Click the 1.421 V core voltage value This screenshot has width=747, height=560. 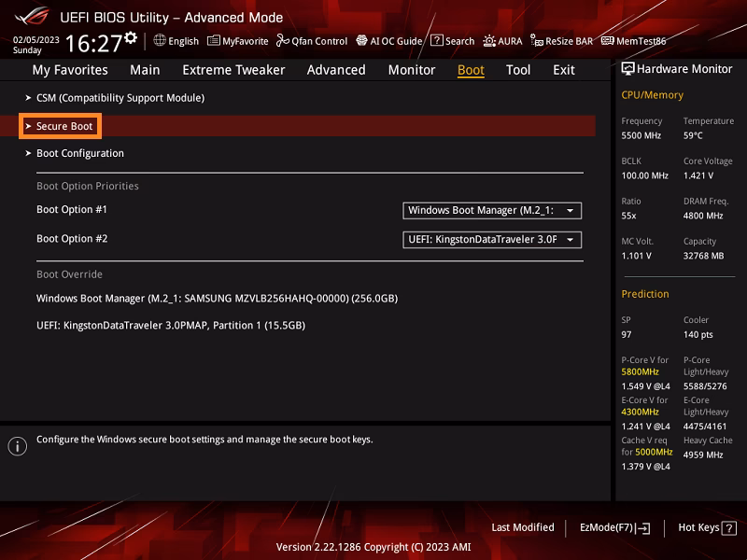point(698,175)
